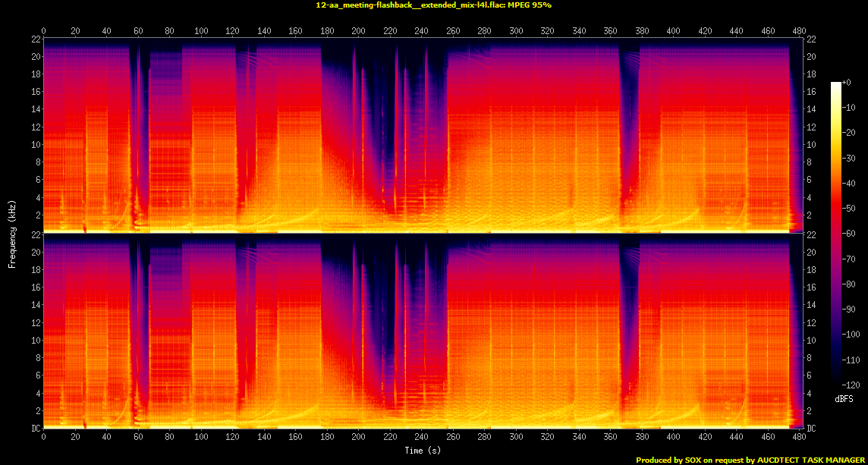Click the '460' tick on the top time axis
Screen dimensions: 868x465
[768, 30]
